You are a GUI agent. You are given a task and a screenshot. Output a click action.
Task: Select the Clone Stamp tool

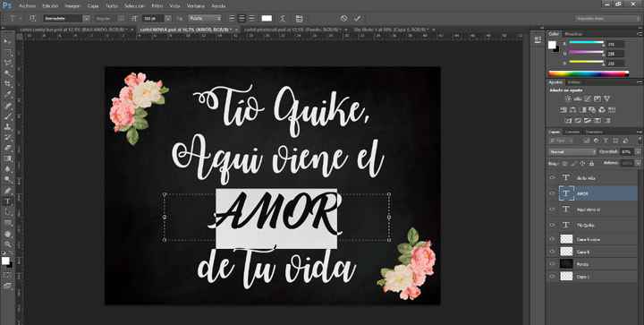click(x=7, y=127)
